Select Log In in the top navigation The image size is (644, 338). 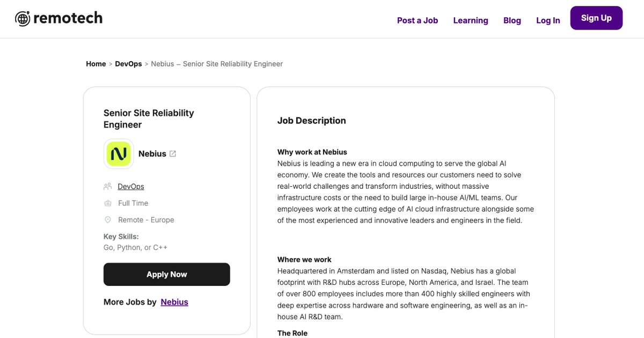[x=548, y=20]
